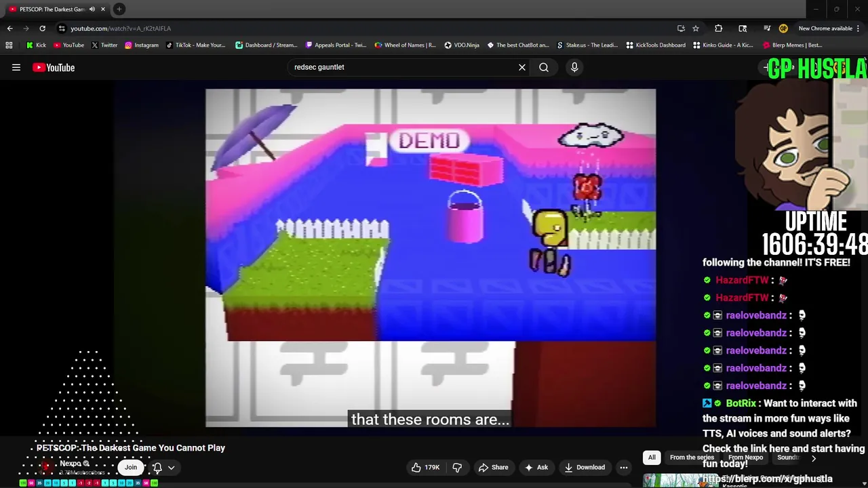Run search with the magnifier button
Screen dimensions: 868x488
click(544, 67)
